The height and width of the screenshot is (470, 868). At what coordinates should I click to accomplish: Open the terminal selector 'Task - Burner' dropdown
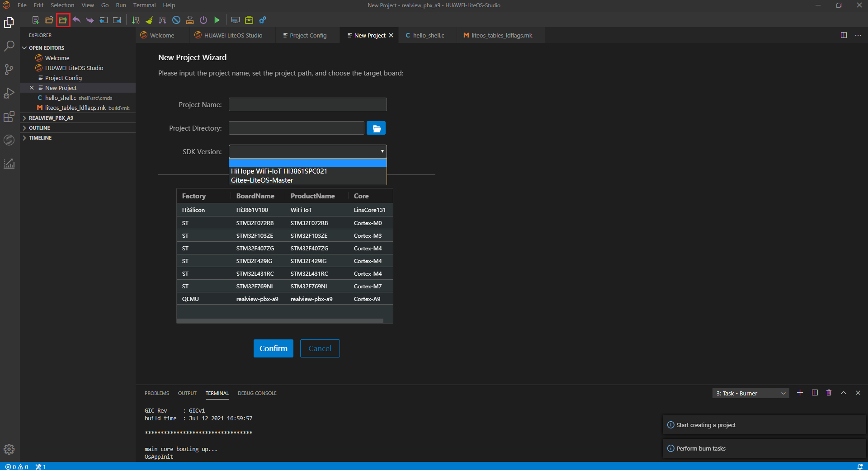tap(751, 393)
